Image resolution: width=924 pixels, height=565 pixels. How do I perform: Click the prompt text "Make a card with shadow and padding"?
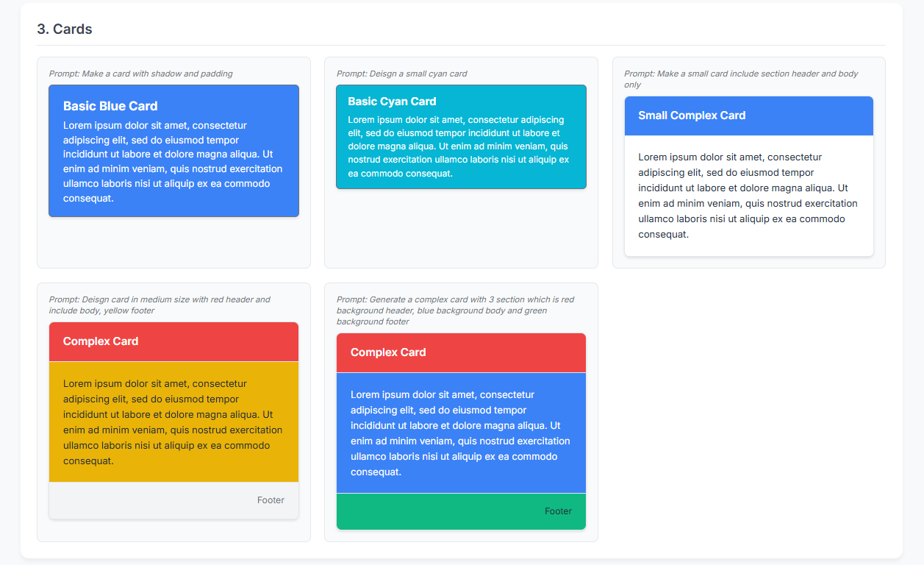tap(141, 74)
